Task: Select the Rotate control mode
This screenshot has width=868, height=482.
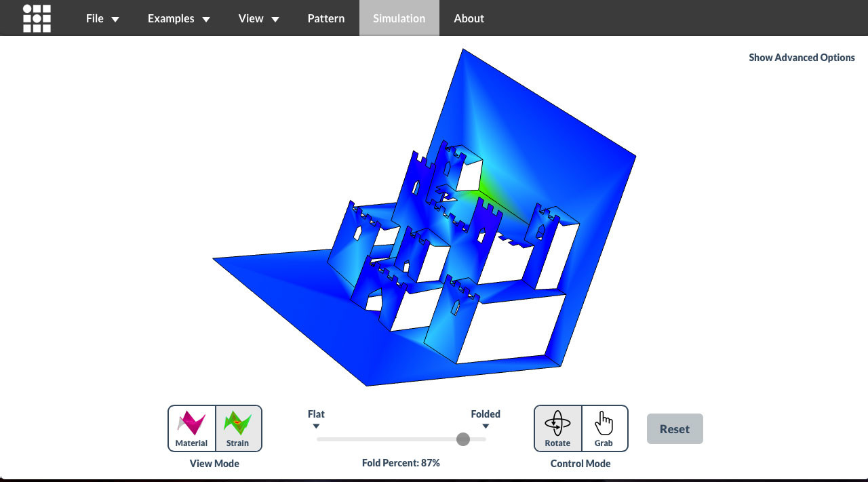Action: [557, 428]
